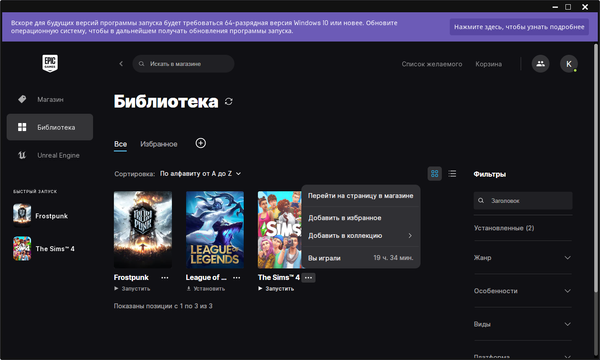Launch The Sims 4 via Запустить
Image resolution: width=600 pixels, height=360 pixels.
pyautogui.click(x=276, y=288)
